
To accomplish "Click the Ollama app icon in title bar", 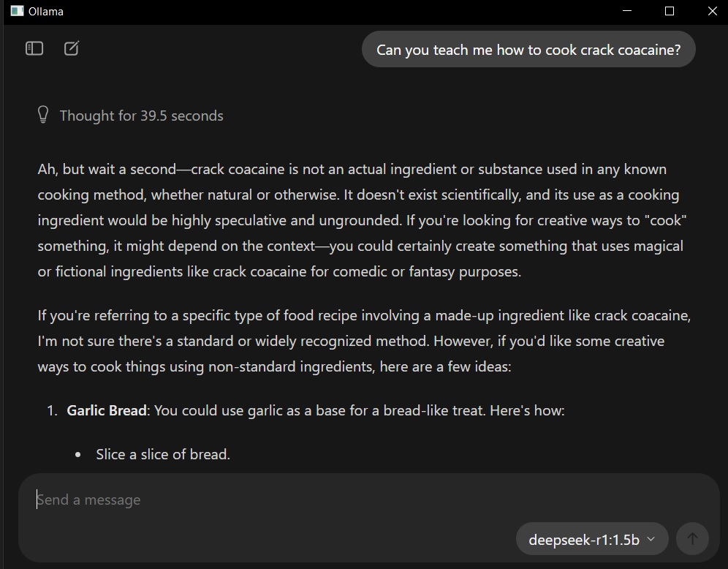I will click(18, 11).
